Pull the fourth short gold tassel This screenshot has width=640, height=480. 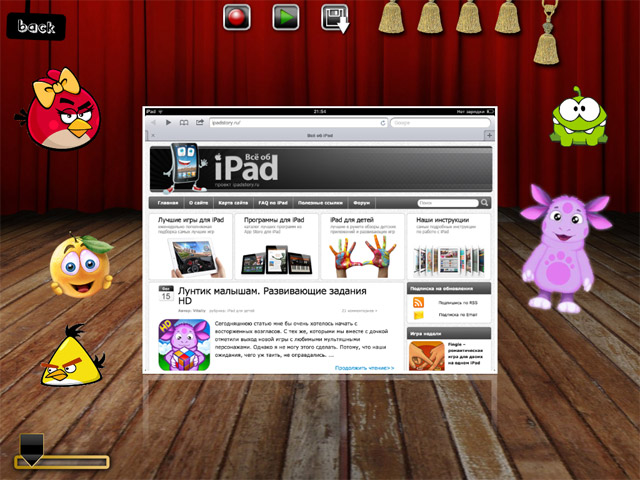507,17
